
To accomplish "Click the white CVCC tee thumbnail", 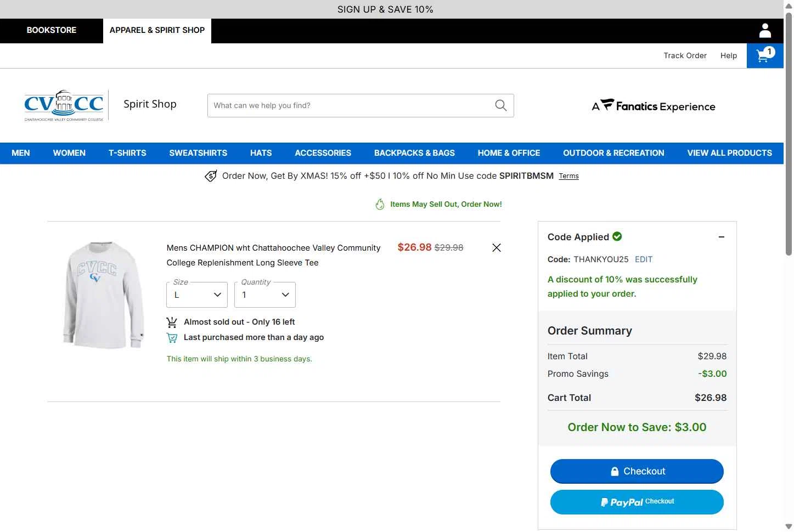I will (104, 295).
